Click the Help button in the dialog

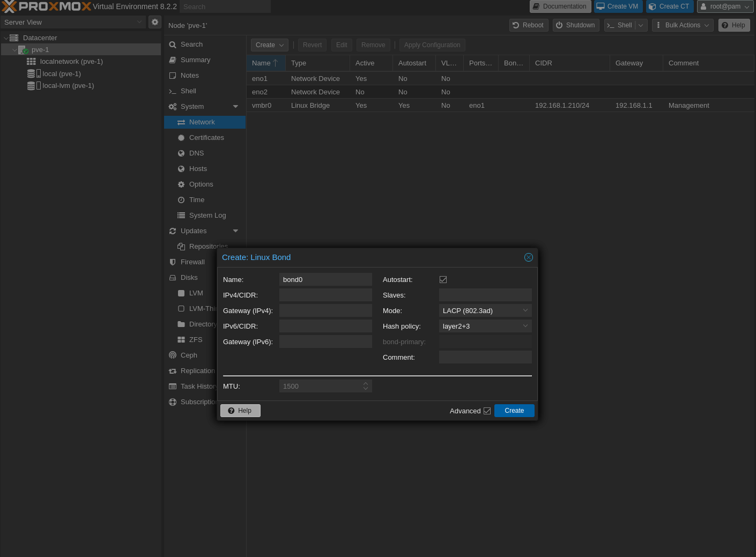pyautogui.click(x=240, y=411)
